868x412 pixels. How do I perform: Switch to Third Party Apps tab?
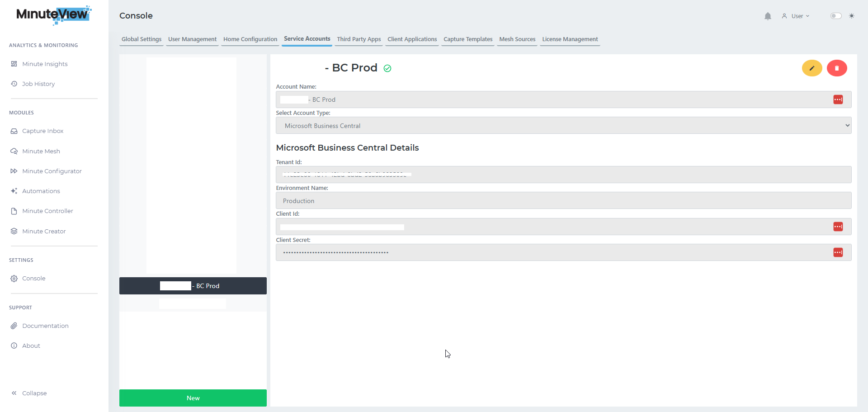click(359, 39)
